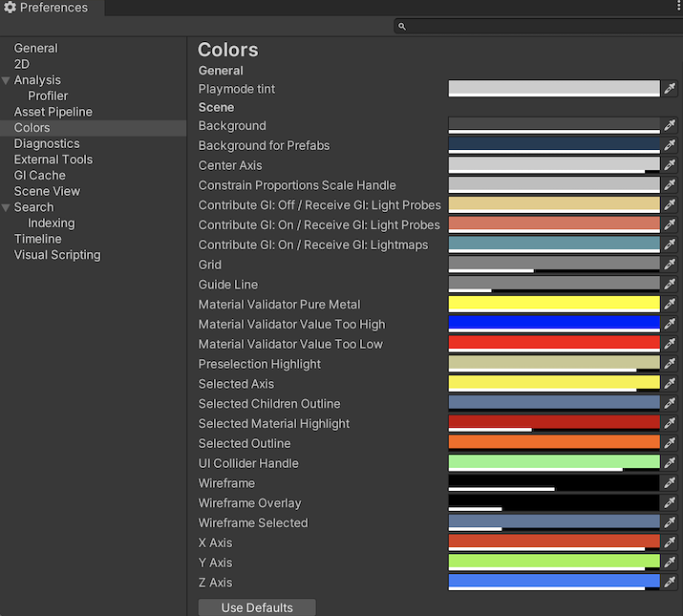The image size is (683, 616).
Task: Select the Profiler item under Analysis
Action: tap(48, 96)
